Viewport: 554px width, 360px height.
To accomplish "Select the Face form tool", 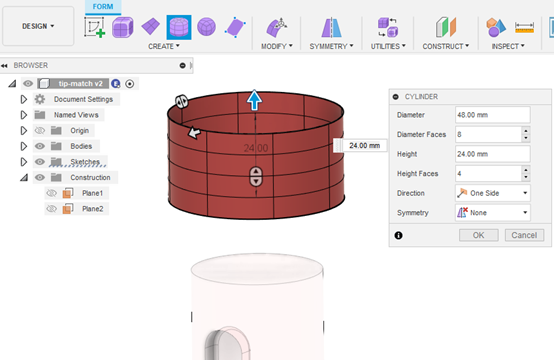I will coord(235,27).
